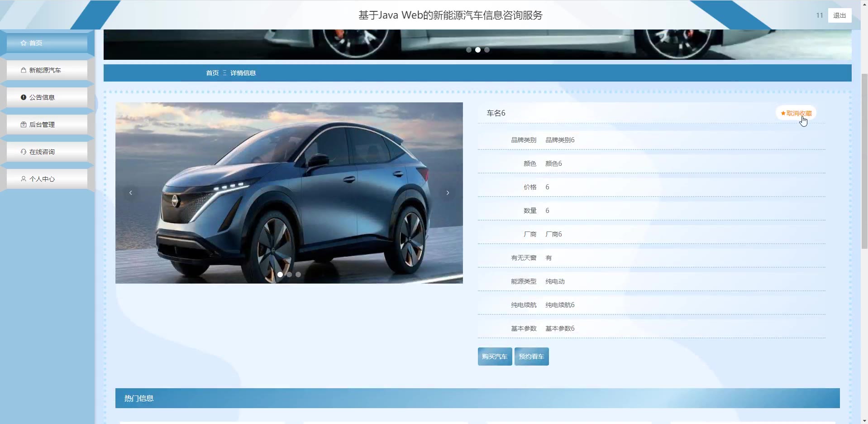Show next car photo with right arrow
868x424 pixels.
(x=448, y=193)
